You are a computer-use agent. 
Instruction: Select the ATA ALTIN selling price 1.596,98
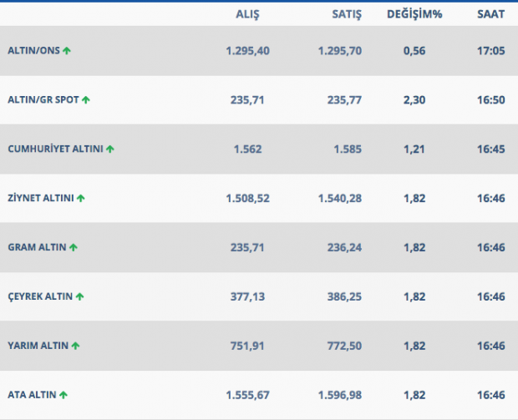coord(341,395)
